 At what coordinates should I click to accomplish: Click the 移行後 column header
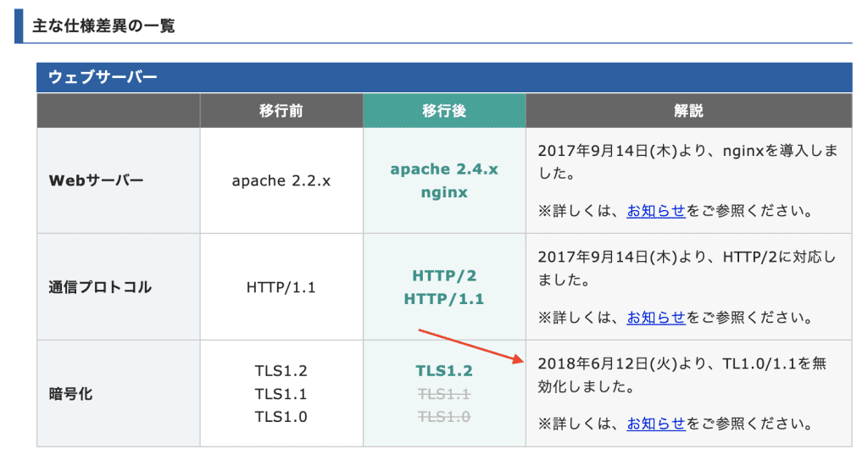(444, 111)
